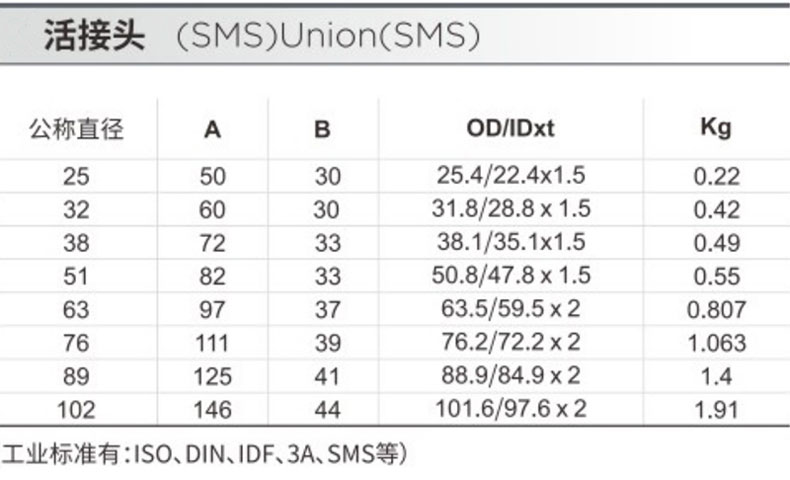The image size is (790, 480).
Task: Click the OD/IDxt column header
Action: coord(510,127)
